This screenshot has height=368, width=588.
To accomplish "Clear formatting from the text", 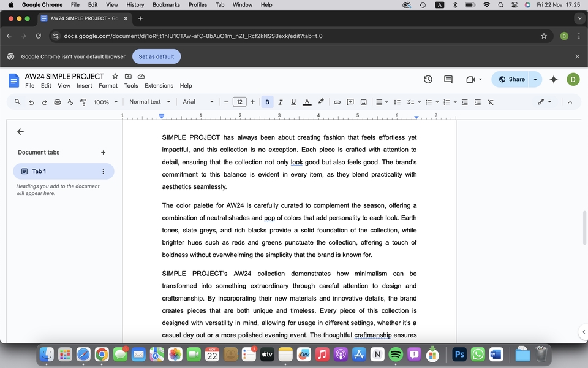I will 490,102.
